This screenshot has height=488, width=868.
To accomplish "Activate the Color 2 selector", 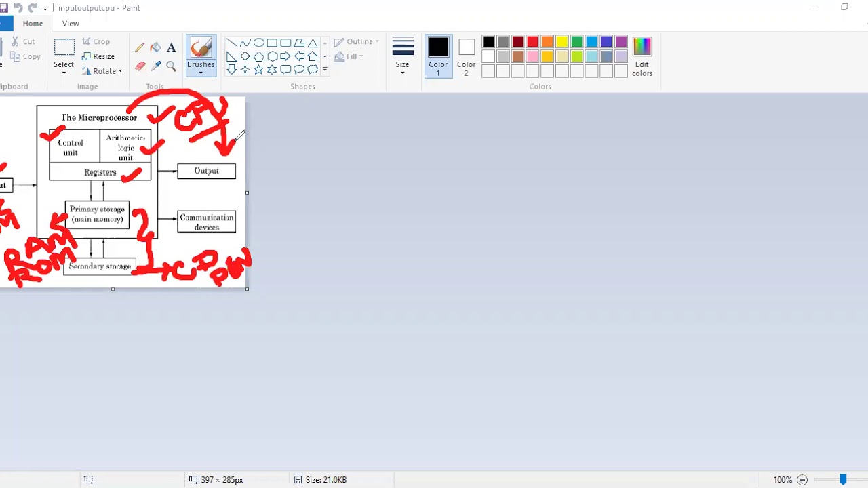I will pyautogui.click(x=466, y=56).
